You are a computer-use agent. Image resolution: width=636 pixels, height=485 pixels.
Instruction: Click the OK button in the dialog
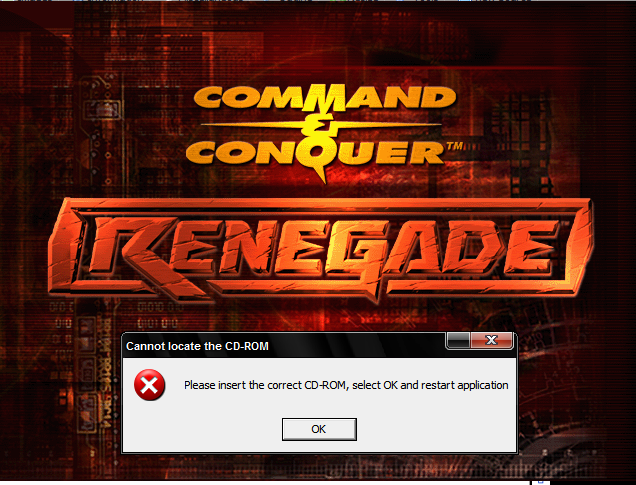(x=319, y=429)
